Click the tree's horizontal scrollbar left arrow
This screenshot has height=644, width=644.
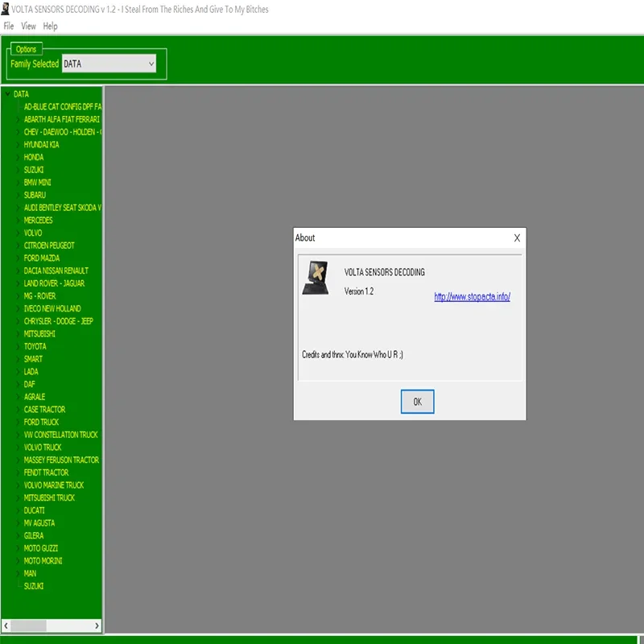pyautogui.click(x=6, y=625)
